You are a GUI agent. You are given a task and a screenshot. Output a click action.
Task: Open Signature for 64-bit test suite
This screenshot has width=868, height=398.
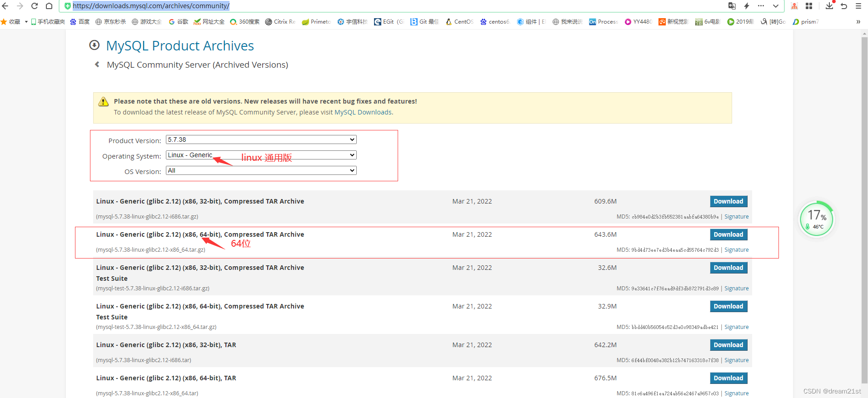point(736,327)
